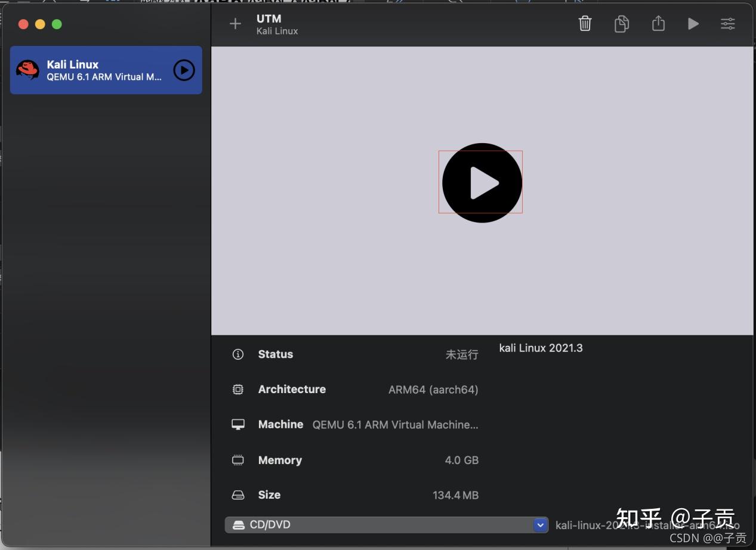
Task: Click the QEMU 6.1 ARM Virtual Machine value
Action: click(395, 425)
